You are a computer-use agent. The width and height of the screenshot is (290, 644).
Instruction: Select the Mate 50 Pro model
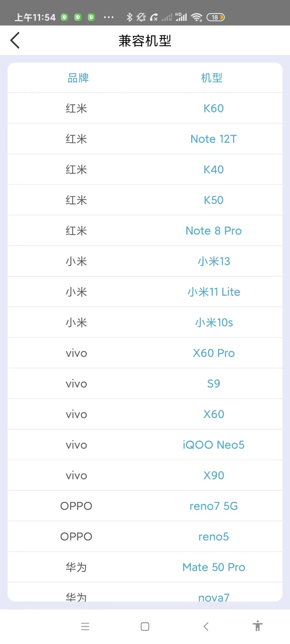[213, 567]
